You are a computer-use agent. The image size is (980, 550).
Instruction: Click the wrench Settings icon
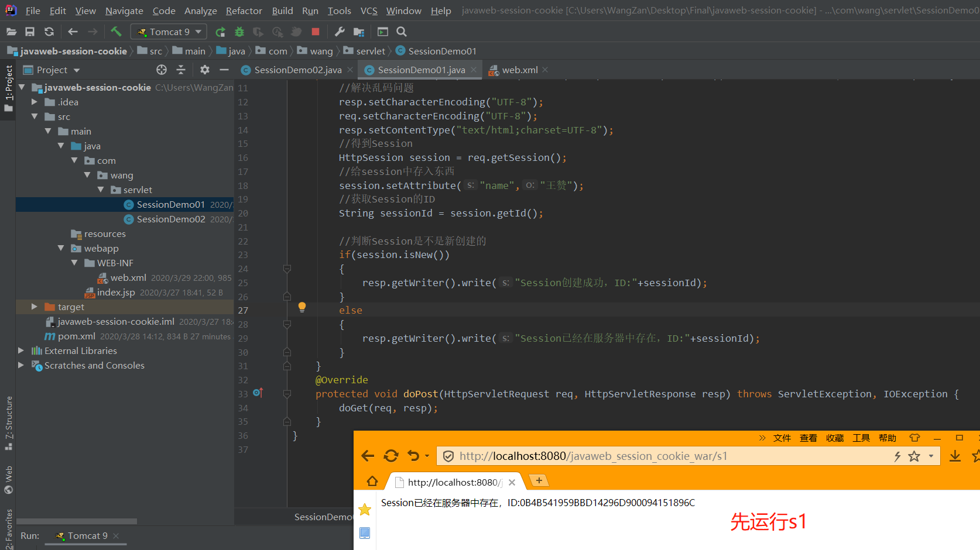click(340, 32)
